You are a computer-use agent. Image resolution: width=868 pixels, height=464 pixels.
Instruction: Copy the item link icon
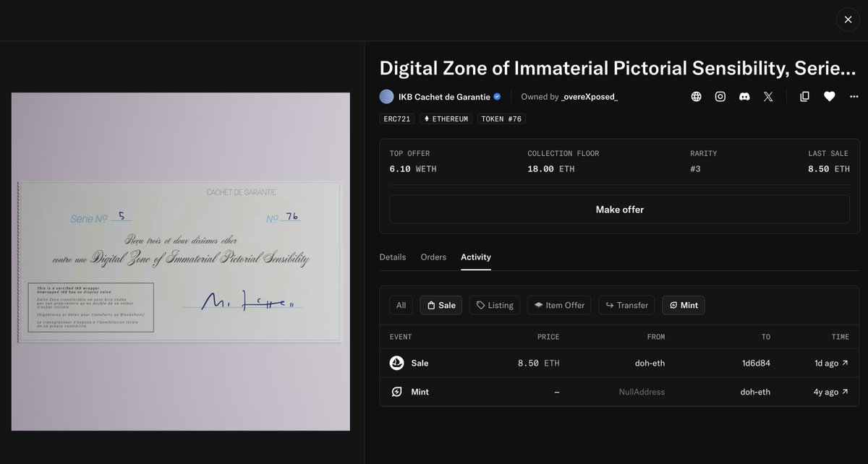tap(804, 96)
